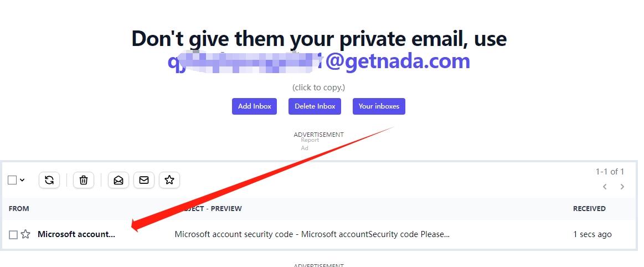The height and width of the screenshot is (267, 644).
Task: Click the mark as unread closed-envelope icon
Action: coord(144,180)
